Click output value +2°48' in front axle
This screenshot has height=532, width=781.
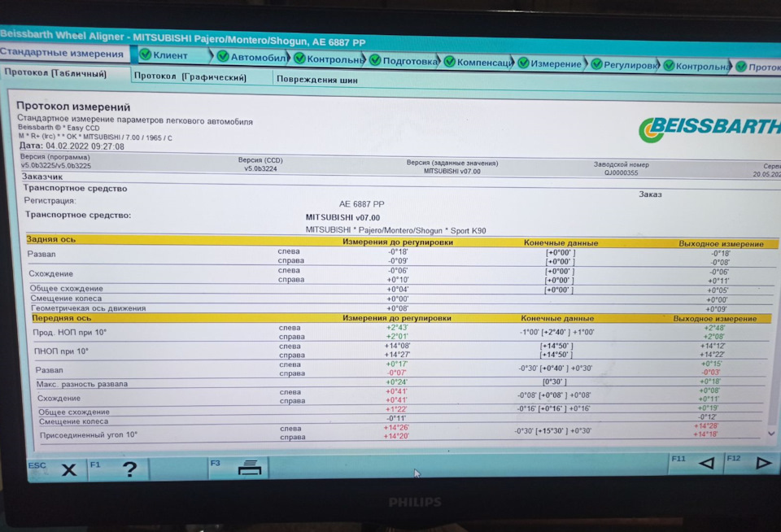click(714, 328)
